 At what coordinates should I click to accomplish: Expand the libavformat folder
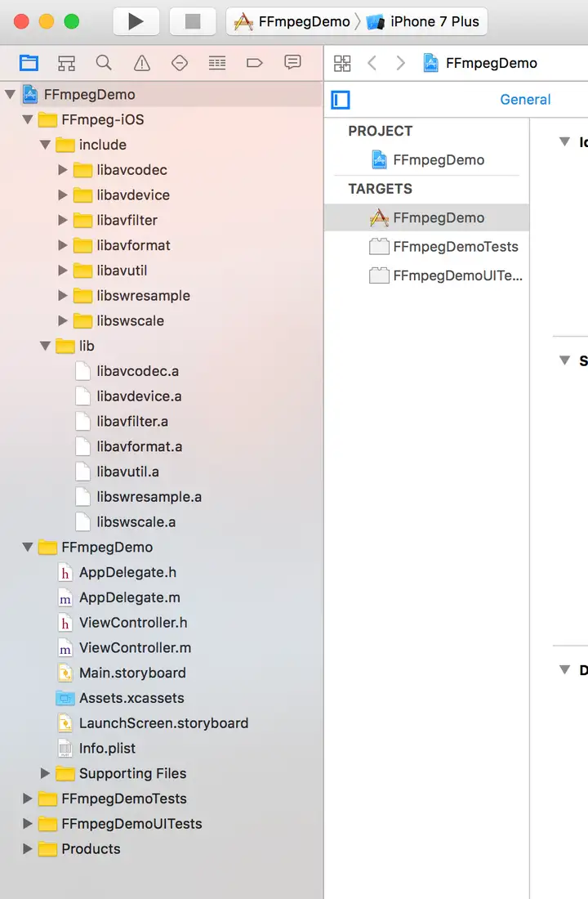pos(63,245)
